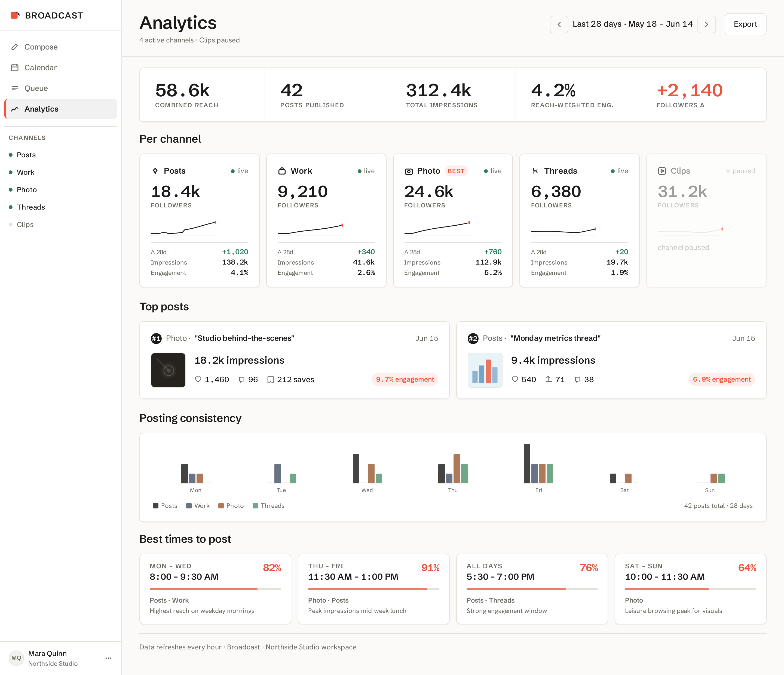784x675 pixels.
Task: Click comment icon showing 96
Action: pyautogui.click(x=241, y=379)
